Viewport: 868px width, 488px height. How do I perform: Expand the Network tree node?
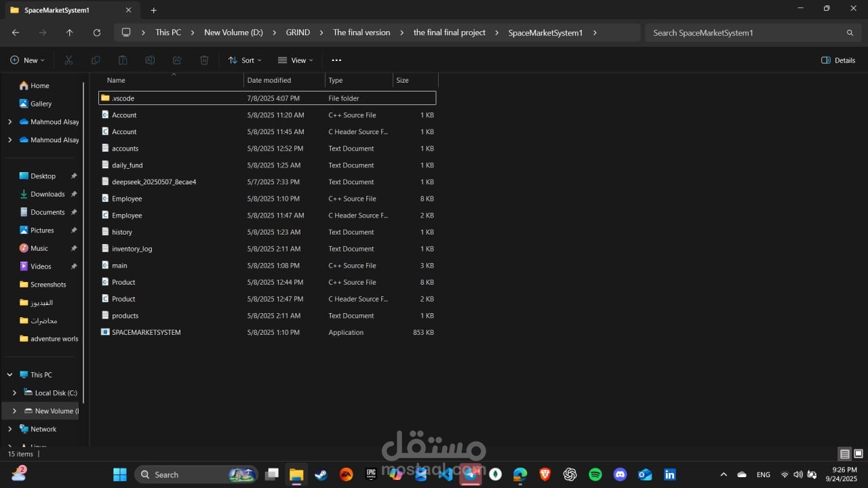(x=9, y=429)
